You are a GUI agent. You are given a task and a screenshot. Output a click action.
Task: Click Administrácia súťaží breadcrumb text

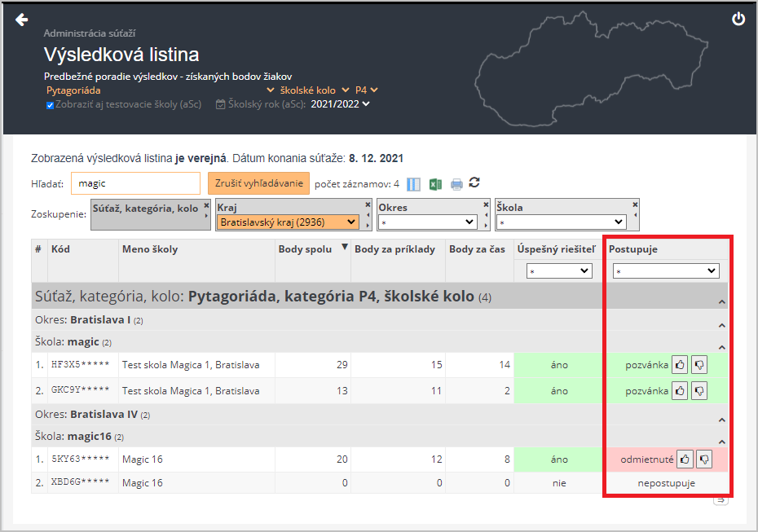(90, 33)
